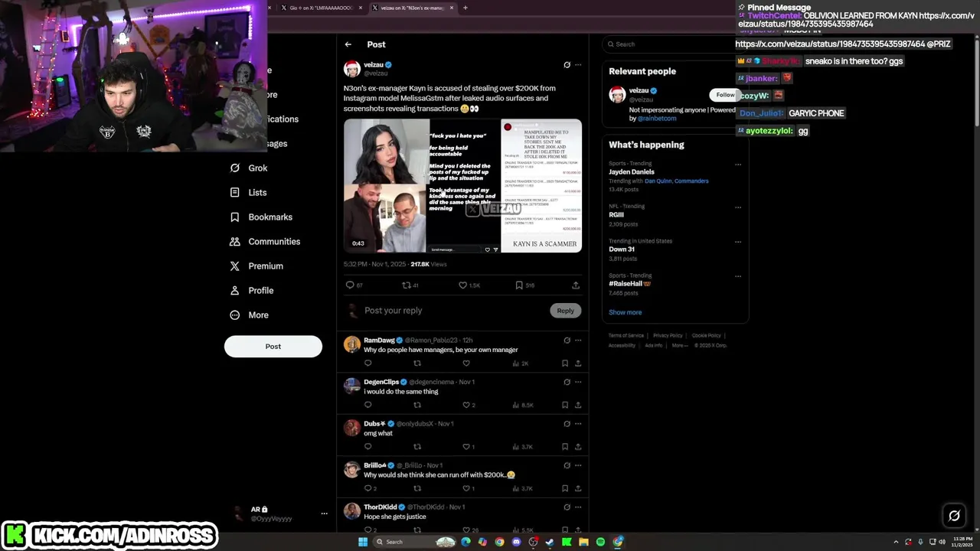
Task: Reply to DegenClips' comment
Action: tap(368, 405)
